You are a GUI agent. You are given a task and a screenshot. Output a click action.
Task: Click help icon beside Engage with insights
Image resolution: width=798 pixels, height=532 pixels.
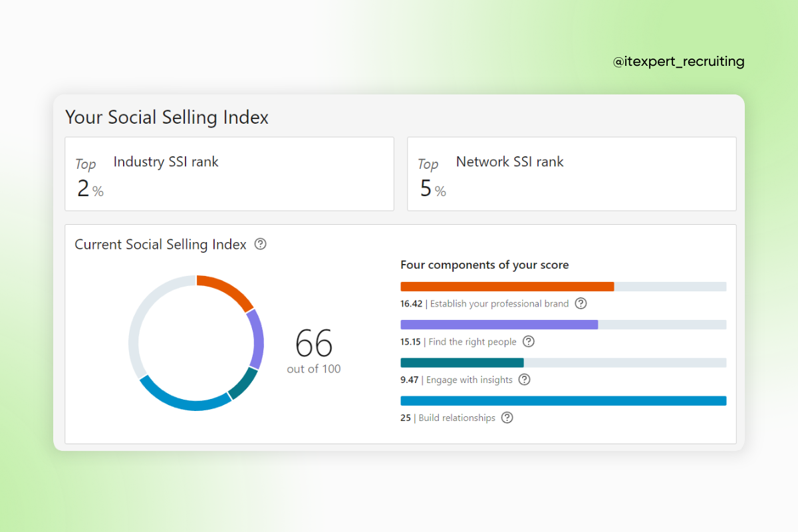tap(524, 380)
